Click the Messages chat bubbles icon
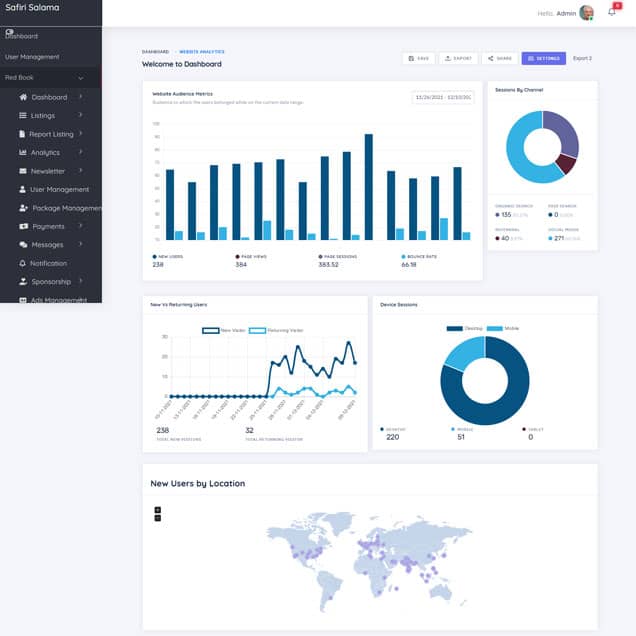This screenshot has width=636, height=636. (x=23, y=245)
